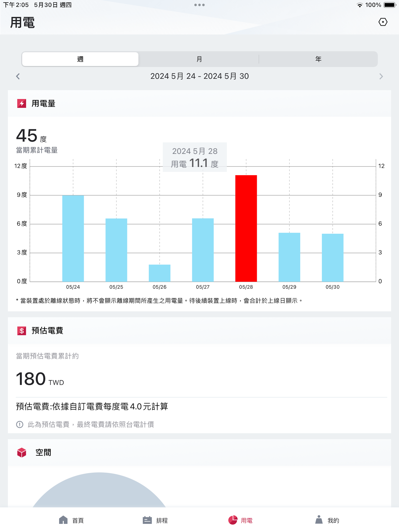Go to next week with right chevron
The height and width of the screenshot is (532, 399).
click(381, 77)
